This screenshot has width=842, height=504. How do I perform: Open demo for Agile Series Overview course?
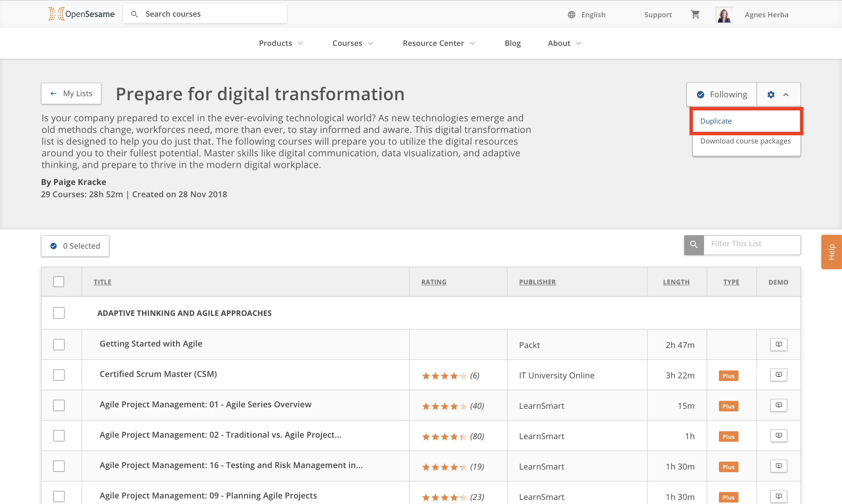[x=779, y=405]
